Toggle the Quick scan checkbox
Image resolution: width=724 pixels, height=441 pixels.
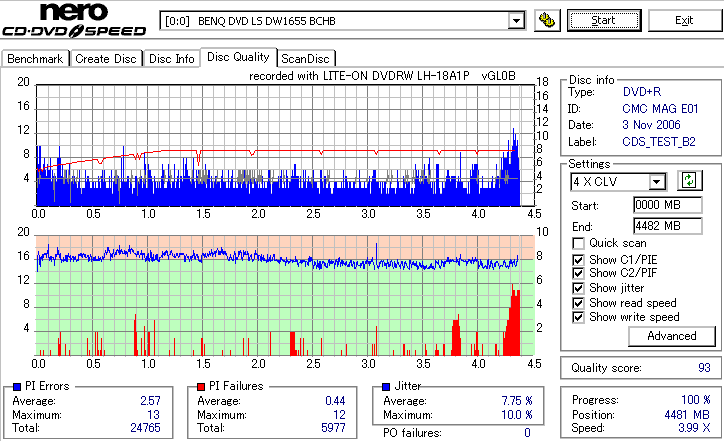coord(578,243)
